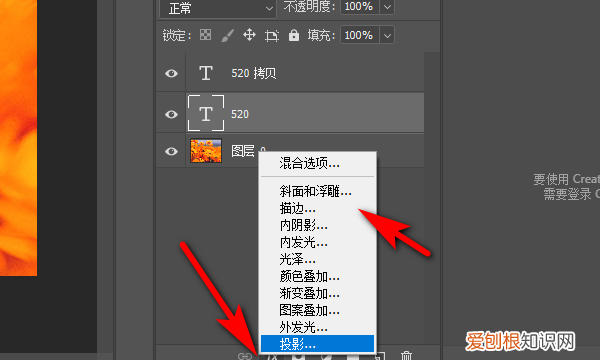This screenshot has width=600, height=360.
Task: Open the 正常 blend mode dropdown
Action: point(218,8)
